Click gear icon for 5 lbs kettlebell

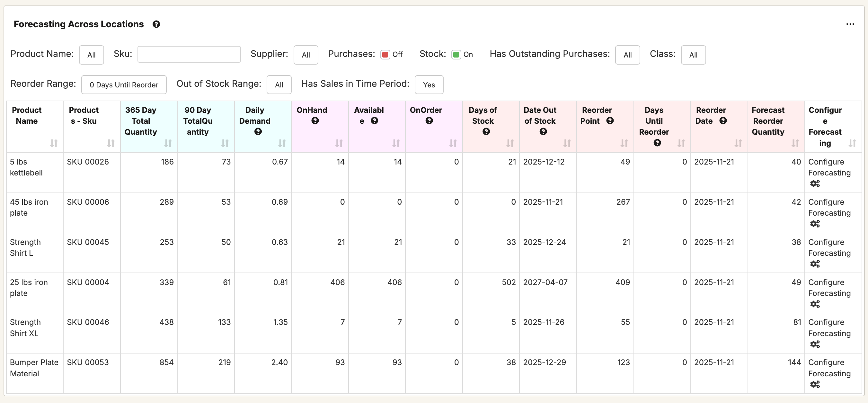coord(815,184)
